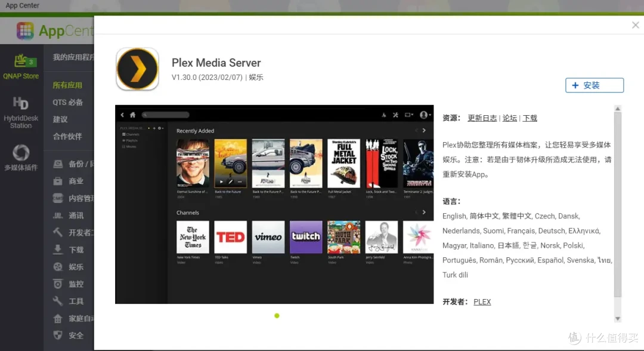Close the Plex Media Server details dialog

click(636, 25)
